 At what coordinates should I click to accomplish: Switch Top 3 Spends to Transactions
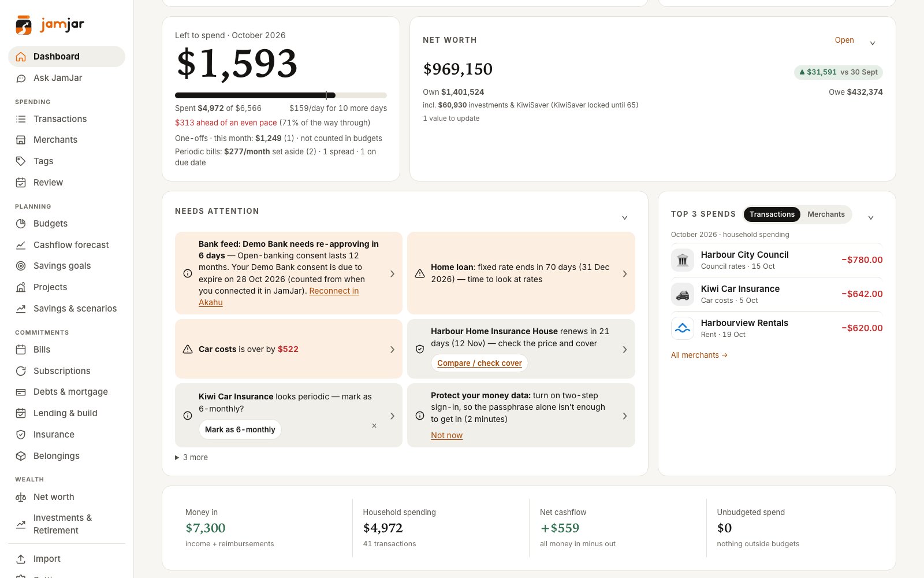[772, 214]
